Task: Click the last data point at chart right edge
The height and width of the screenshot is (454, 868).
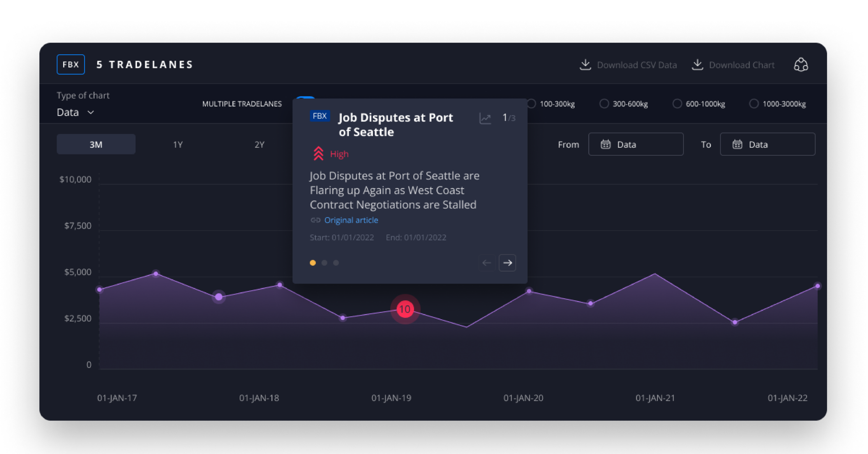Action: click(x=817, y=286)
